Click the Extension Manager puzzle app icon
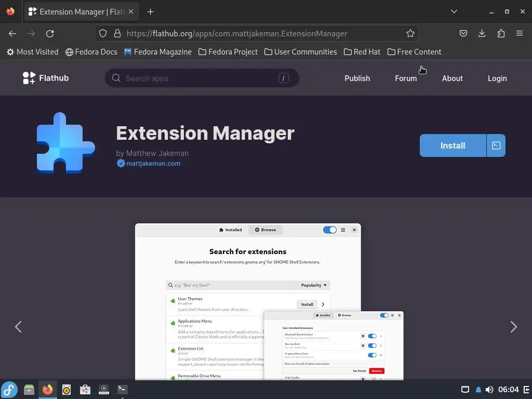 point(66,143)
